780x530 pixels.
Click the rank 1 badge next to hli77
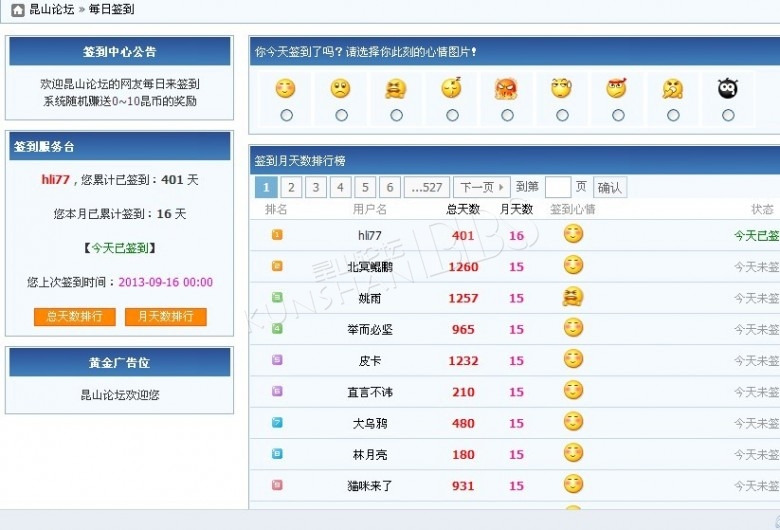pyautogui.click(x=277, y=235)
